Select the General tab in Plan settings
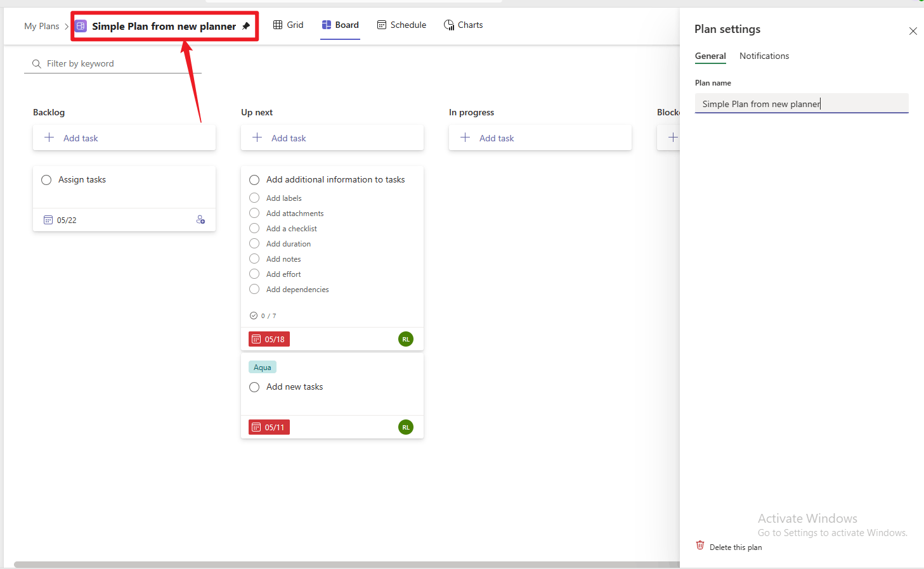 pos(710,56)
